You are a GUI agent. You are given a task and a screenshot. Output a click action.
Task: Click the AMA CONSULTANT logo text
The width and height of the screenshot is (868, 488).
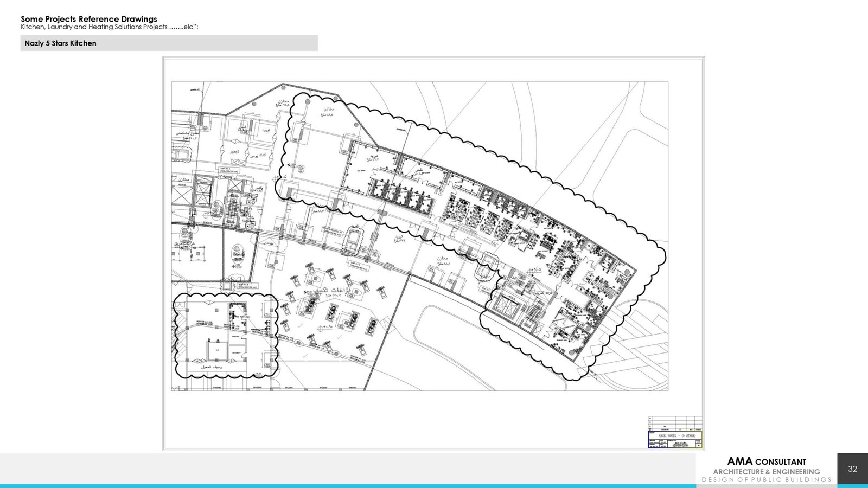click(x=766, y=461)
